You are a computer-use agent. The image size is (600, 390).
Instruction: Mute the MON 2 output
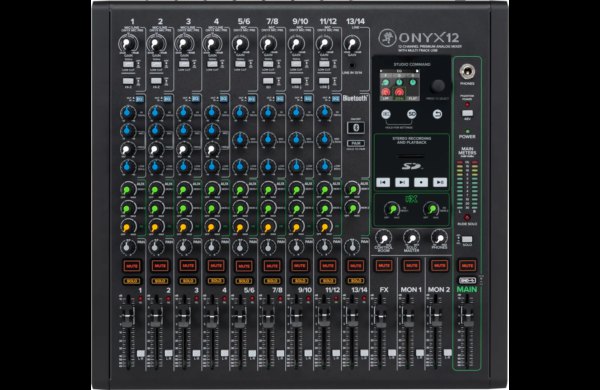(440, 266)
